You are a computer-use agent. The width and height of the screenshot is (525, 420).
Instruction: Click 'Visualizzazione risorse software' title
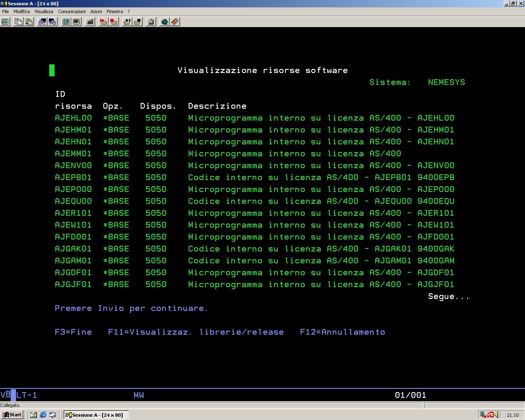click(263, 70)
